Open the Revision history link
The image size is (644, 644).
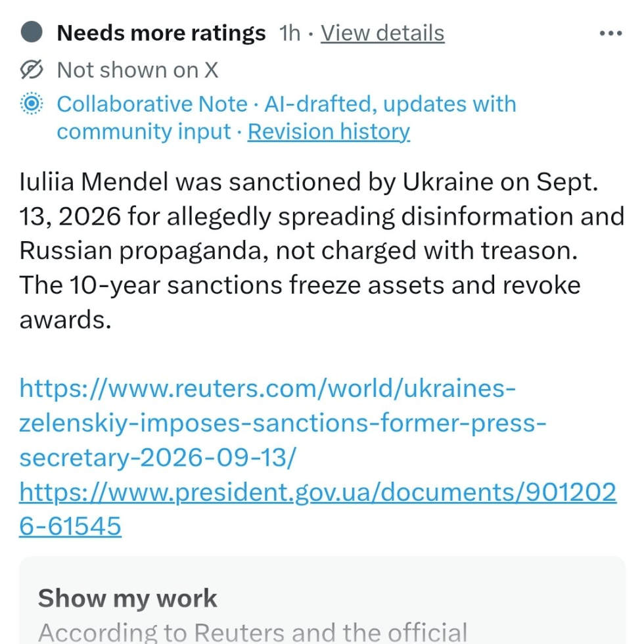click(329, 131)
